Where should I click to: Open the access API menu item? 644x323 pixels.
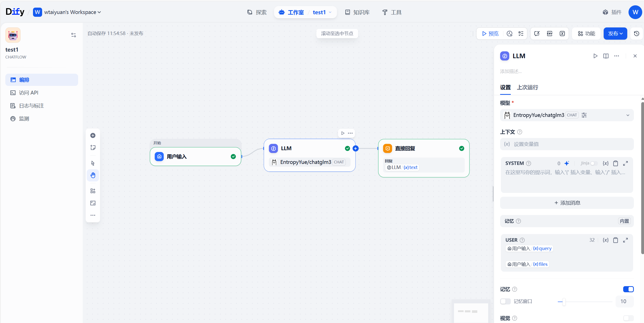click(28, 93)
